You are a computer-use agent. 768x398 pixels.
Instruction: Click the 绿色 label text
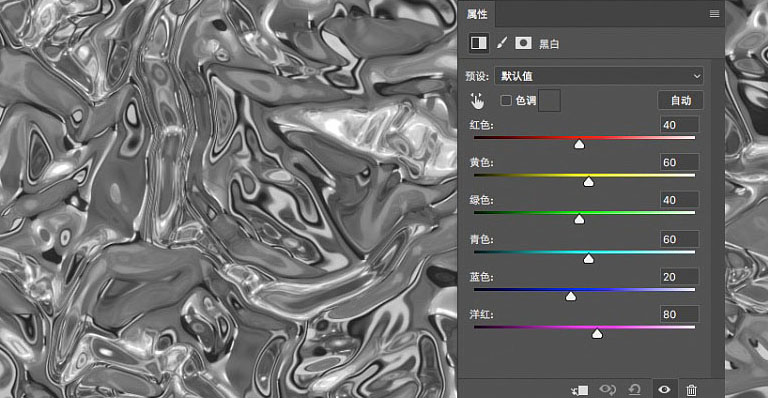coord(481,200)
